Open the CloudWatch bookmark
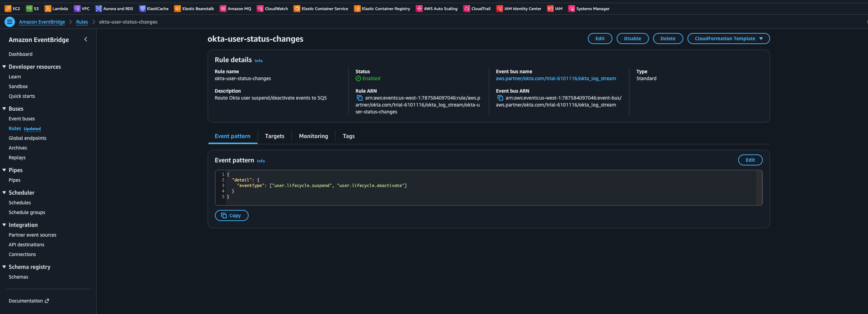Screen dimensions: 868x314 coord(273,8)
